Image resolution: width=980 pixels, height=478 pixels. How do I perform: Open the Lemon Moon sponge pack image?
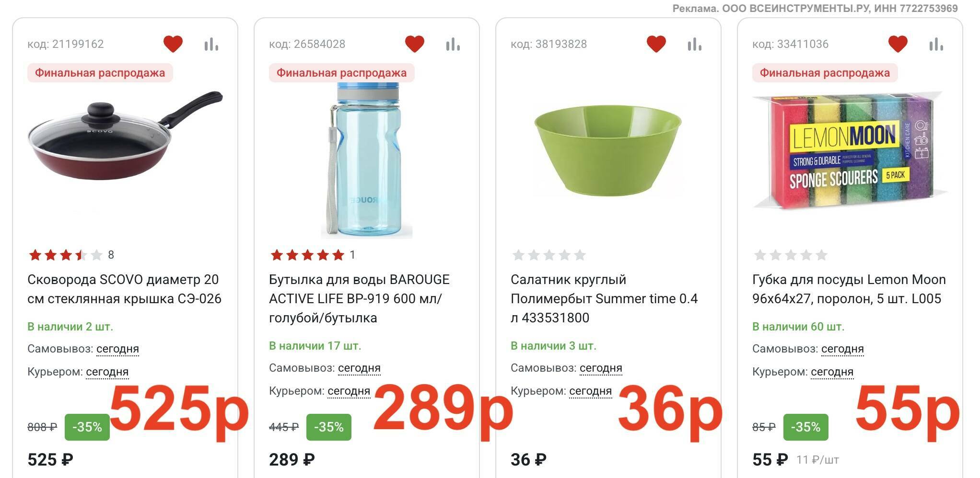click(x=849, y=151)
